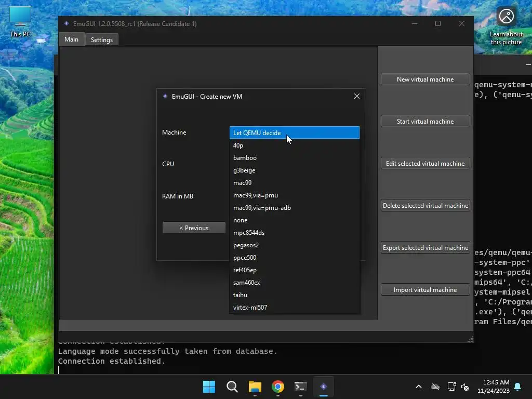Viewport: 532px width, 399px height.
Task: Click 'Learn about this picture' icon
Action: coord(506,26)
